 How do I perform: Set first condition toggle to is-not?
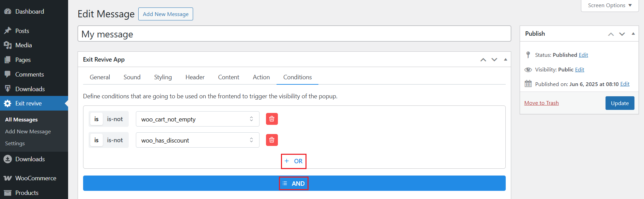pyautogui.click(x=115, y=119)
